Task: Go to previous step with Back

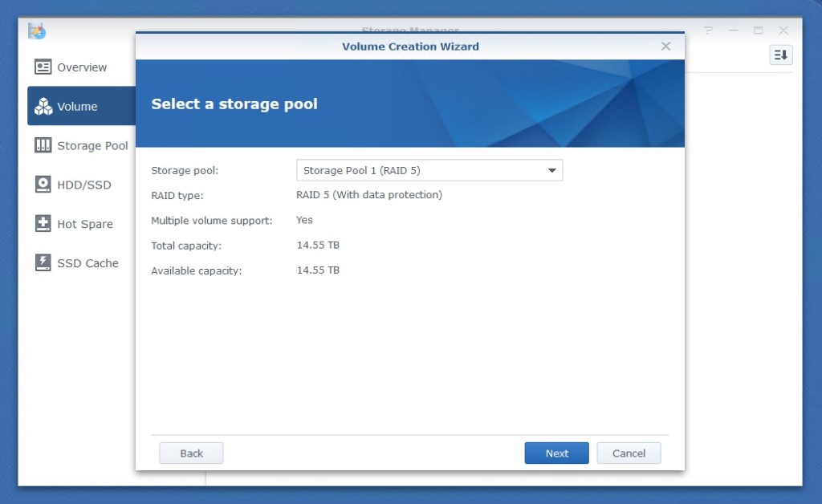Action: (191, 453)
